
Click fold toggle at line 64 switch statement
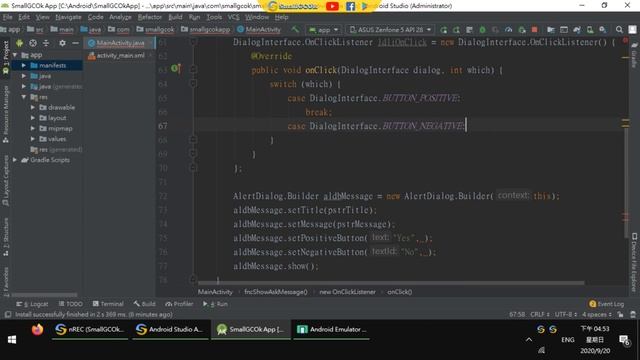pyautogui.click(x=193, y=83)
